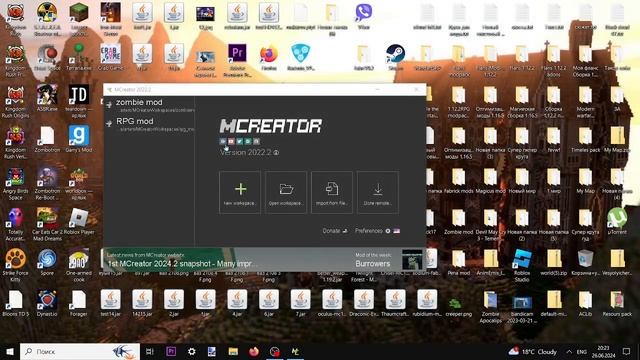Viewport: 640px width, 360px height.
Task: Select Roblox Player desktop icon
Action: coord(79,221)
